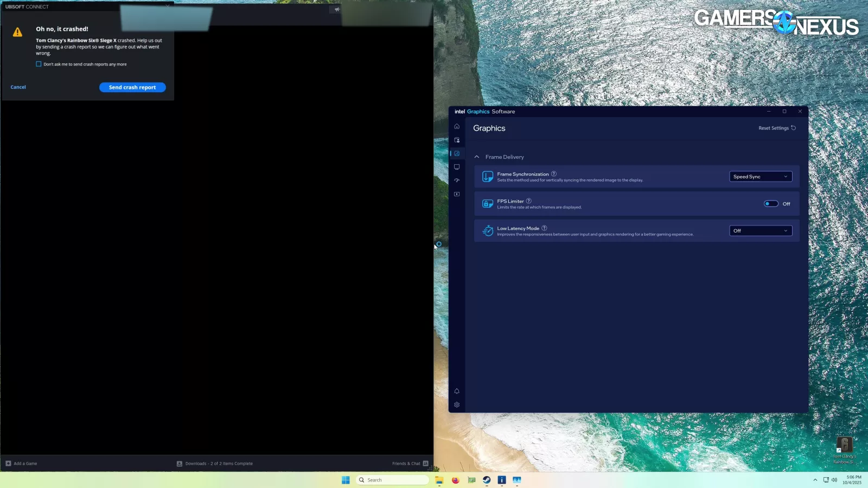Open the Display section monitor icon
This screenshot has width=868, height=488.
coord(457,167)
